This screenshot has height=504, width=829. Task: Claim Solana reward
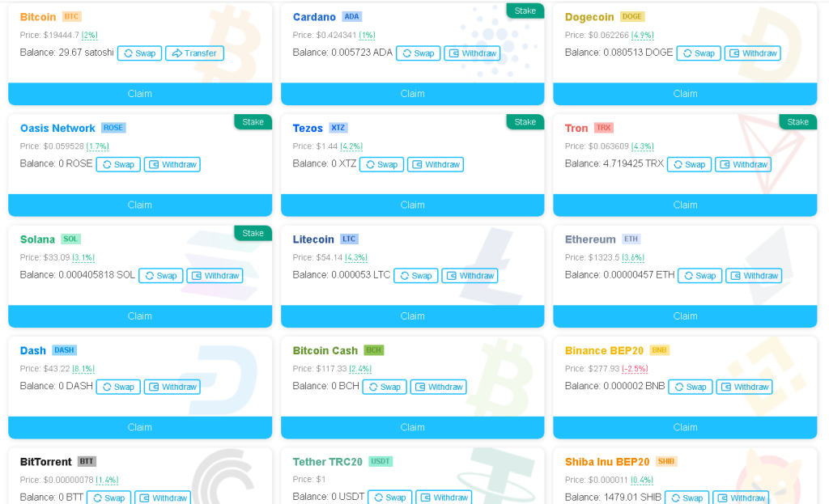point(140,316)
